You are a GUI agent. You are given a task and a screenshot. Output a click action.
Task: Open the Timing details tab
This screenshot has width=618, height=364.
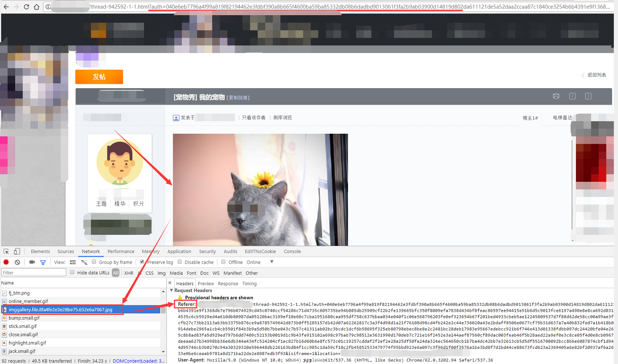[249, 283]
